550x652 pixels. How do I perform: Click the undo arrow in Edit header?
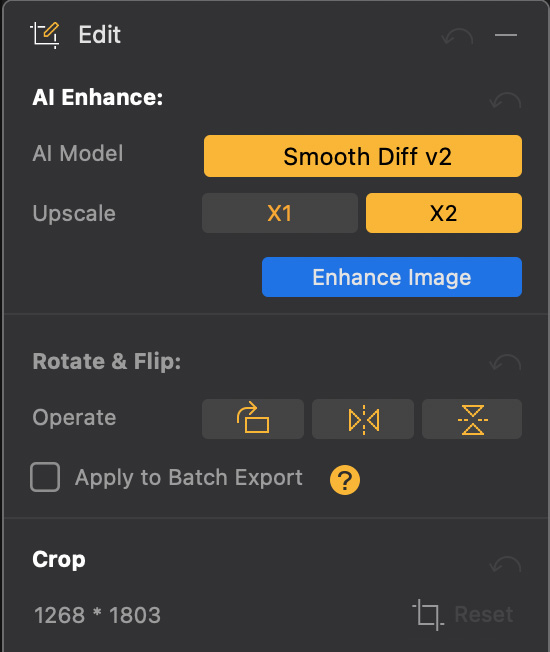click(457, 37)
